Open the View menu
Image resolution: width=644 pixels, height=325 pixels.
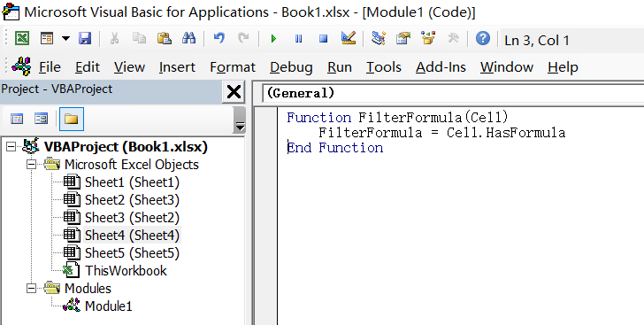[x=129, y=66]
